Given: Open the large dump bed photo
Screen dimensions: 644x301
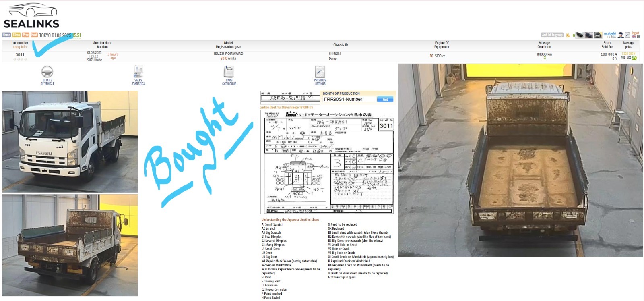Looking at the screenshot, I should coord(520,160).
